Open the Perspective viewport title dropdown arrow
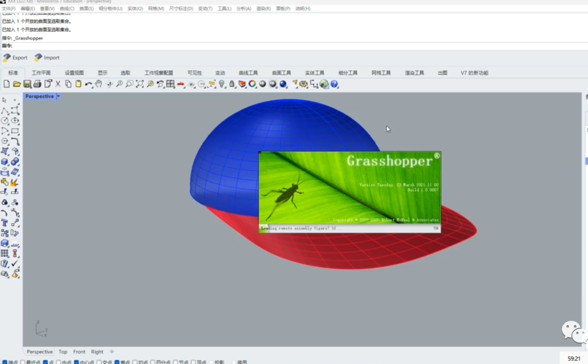Screen dimensions: 588x364 pos(58,97)
